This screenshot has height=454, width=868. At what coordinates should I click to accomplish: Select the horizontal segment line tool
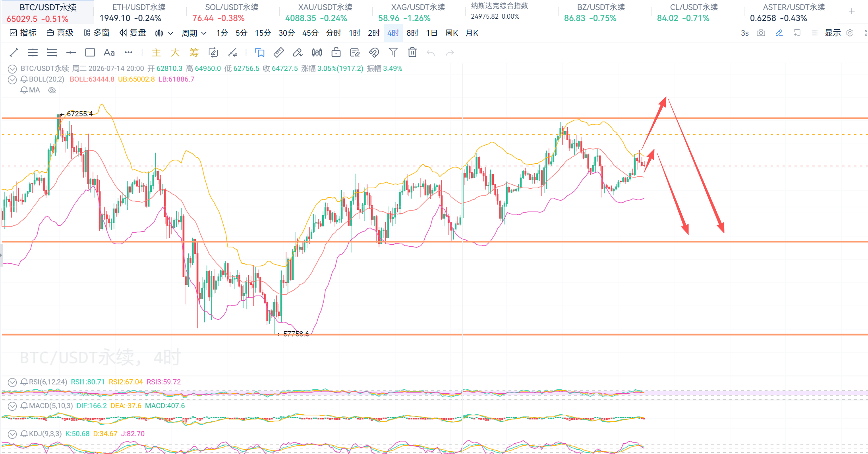coord(71,52)
